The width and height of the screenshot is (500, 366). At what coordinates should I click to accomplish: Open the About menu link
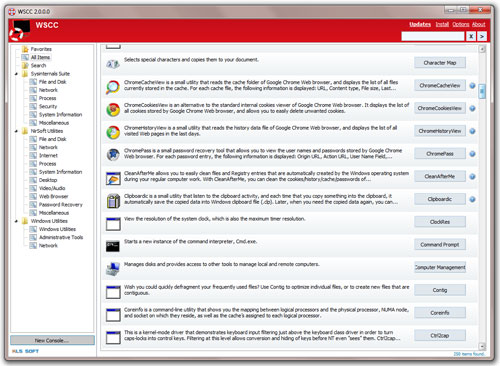pyautogui.click(x=479, y=24)
